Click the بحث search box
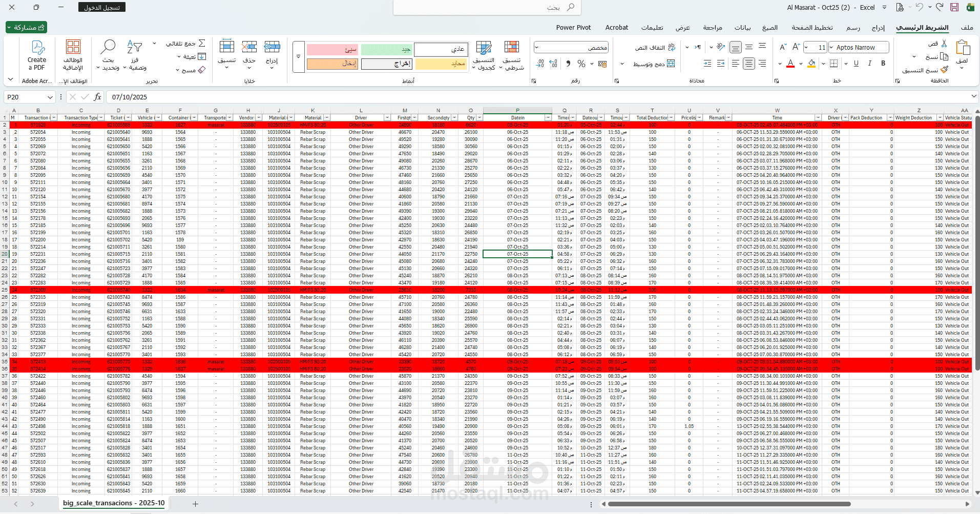The image size is (980, 514). tap(487, 8)
